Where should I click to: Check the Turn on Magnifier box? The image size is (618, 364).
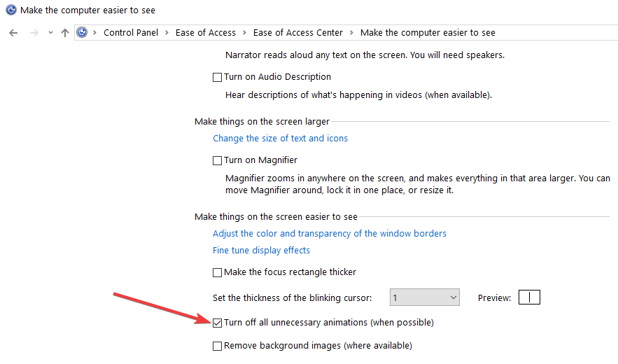(x=217, y=160)
